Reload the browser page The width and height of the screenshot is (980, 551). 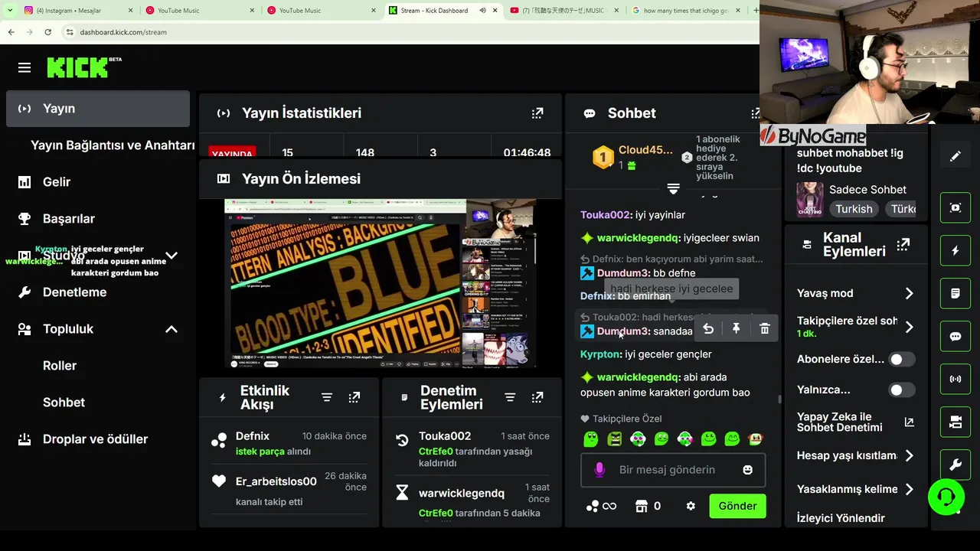click(x=47, y=32)
